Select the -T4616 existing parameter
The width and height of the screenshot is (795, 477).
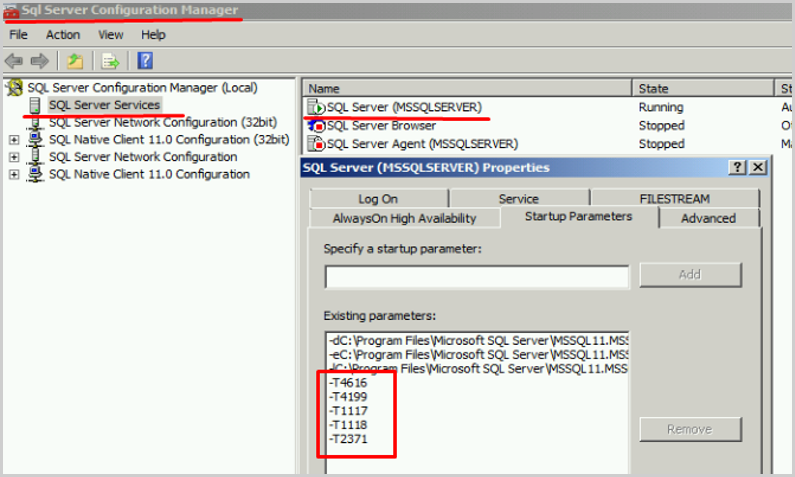coord(348,383)
